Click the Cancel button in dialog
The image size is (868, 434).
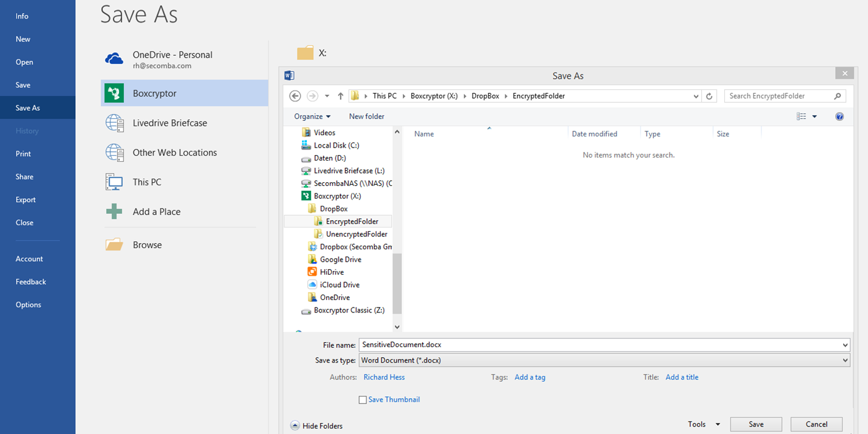(x=817, y=425)
